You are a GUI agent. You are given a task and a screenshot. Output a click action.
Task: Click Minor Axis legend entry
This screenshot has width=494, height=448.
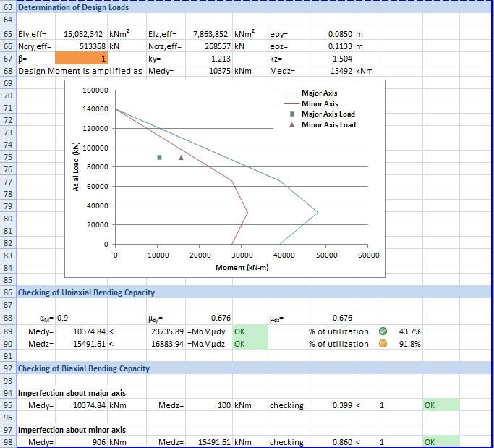[310, 103]
